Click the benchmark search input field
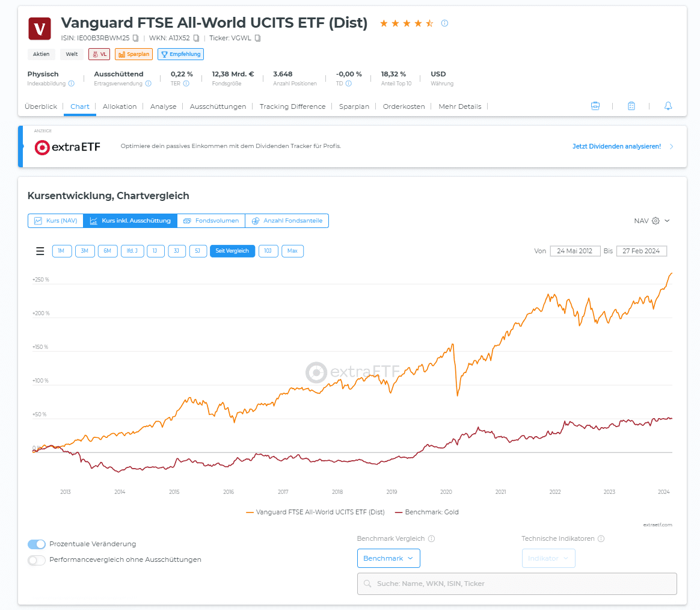 point(517,584)
